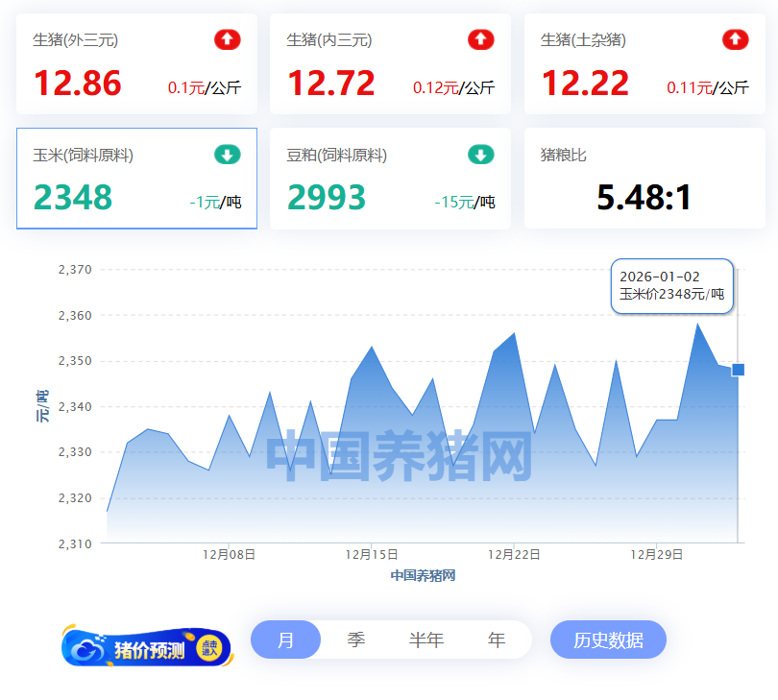Click the 12.86 price of 生猪(外三元)
Screen dimensions: 778x700
click(78, 84)
